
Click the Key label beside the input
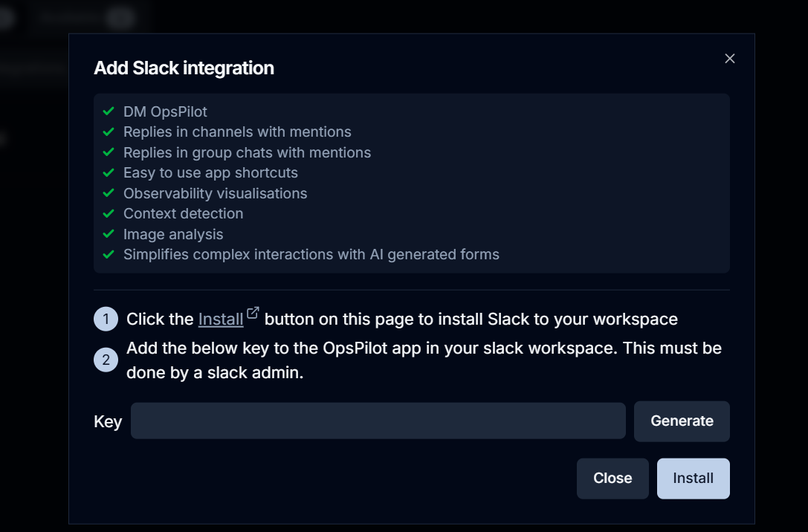[108, 422]
